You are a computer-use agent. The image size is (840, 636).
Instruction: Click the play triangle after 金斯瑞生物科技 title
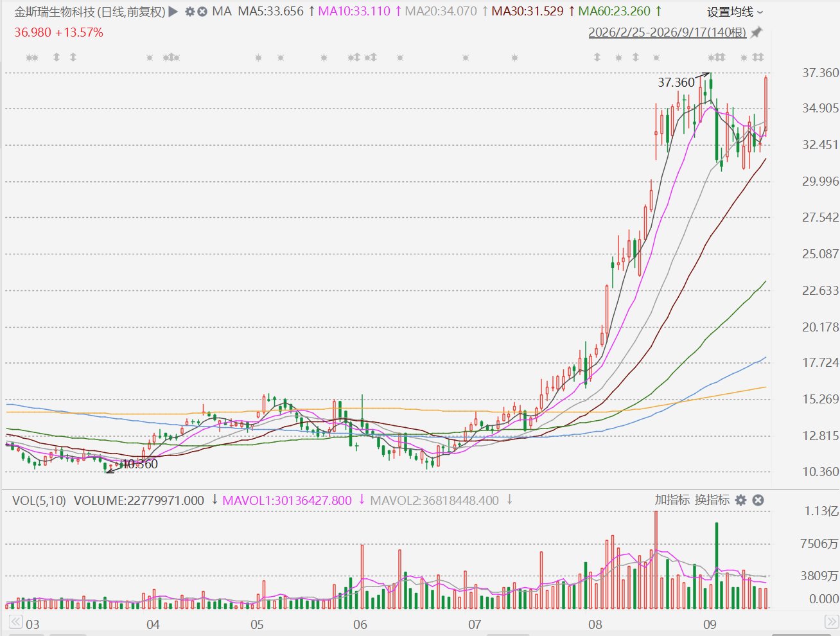tap(173, 12)
